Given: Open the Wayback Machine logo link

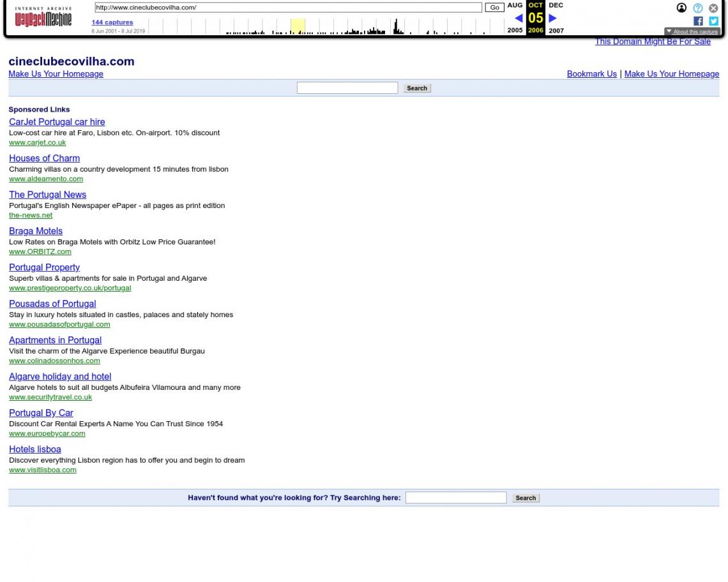Looking at the screenshot, I should point(43,18).
